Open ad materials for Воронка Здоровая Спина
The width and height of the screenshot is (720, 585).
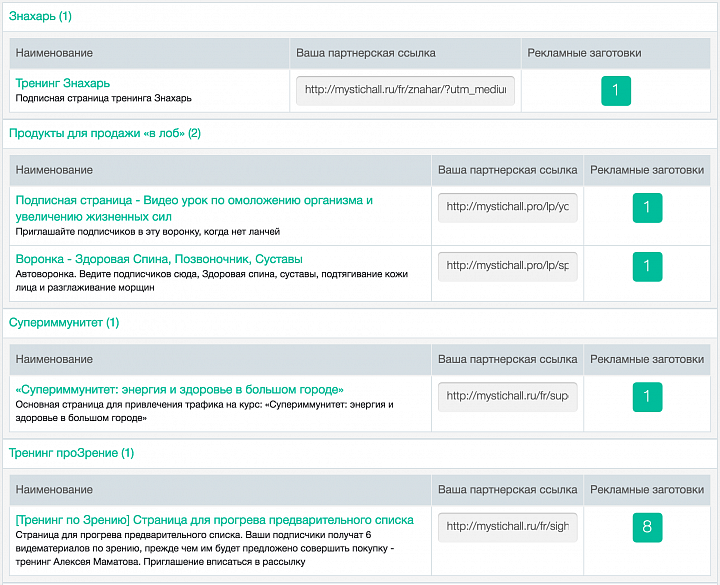(x=647, y=266)
